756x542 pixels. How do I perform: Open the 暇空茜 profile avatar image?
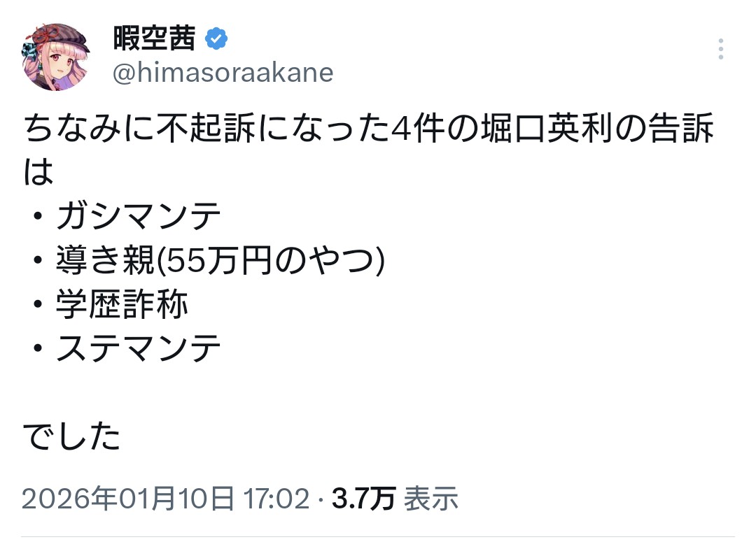56,57
